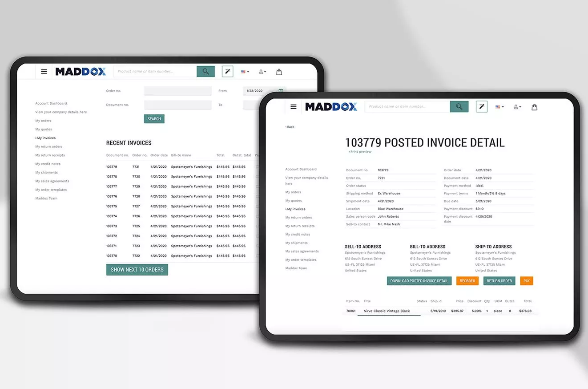The width and height of the screenshot is (588, 389).
Task: Click DOWNLOAD POSTED INVOICE DETAIL button
Action: point(419,281)
